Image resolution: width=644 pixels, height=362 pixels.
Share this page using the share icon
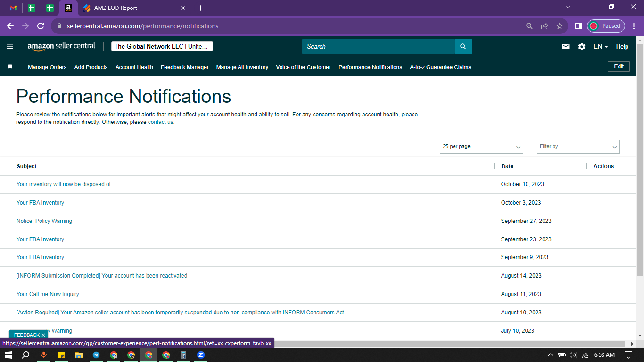pos(545,26)
